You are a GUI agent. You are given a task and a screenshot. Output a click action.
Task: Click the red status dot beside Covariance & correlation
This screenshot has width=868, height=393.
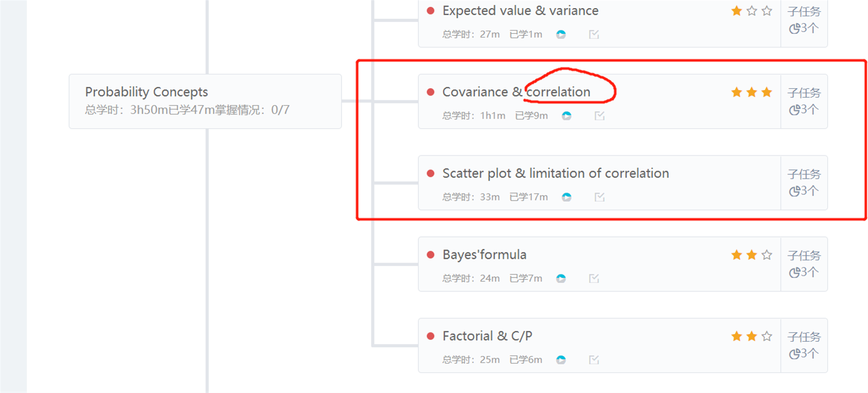point(430,92)
